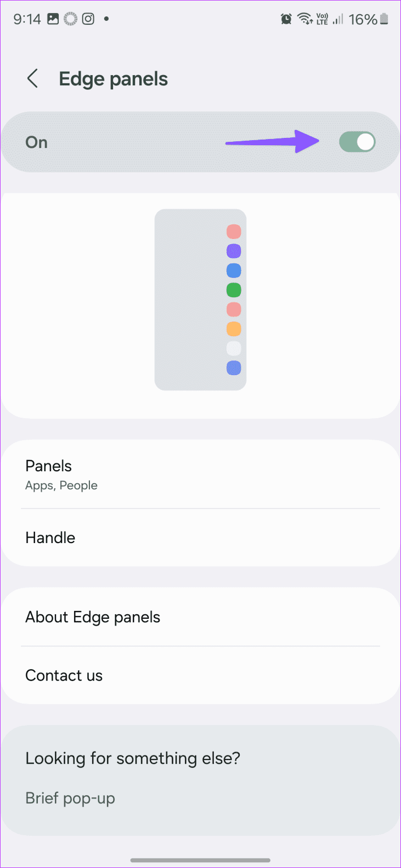Tap the alarm icon in status bar
This screenshot has height=868, width=401.
click(286, 19)
